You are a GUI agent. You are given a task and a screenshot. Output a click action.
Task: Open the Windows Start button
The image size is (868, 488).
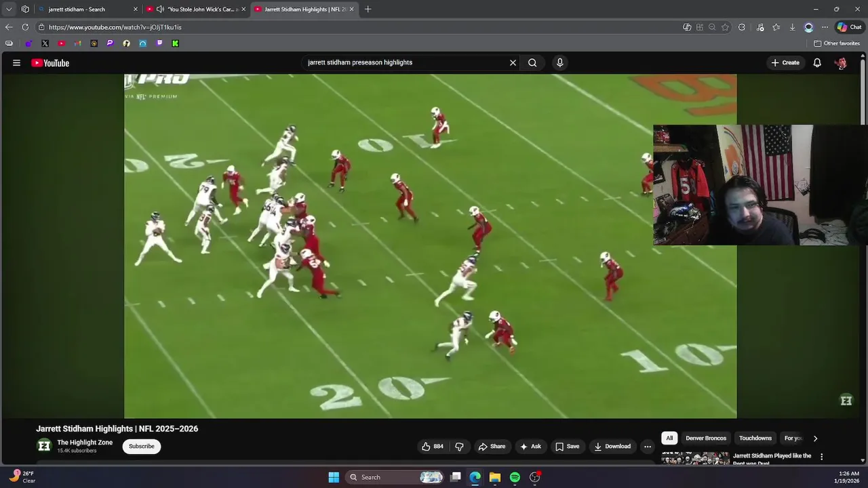[334, 477]
